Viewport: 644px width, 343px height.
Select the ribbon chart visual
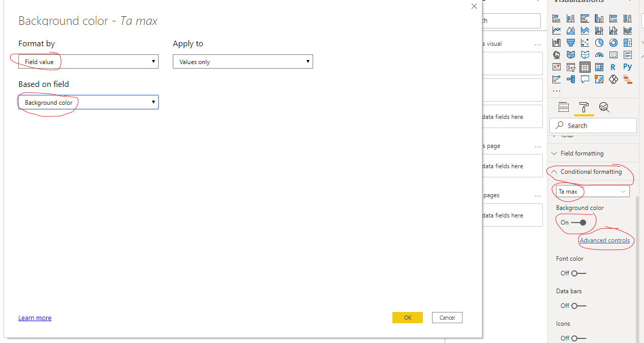click(x=628, y=30)
